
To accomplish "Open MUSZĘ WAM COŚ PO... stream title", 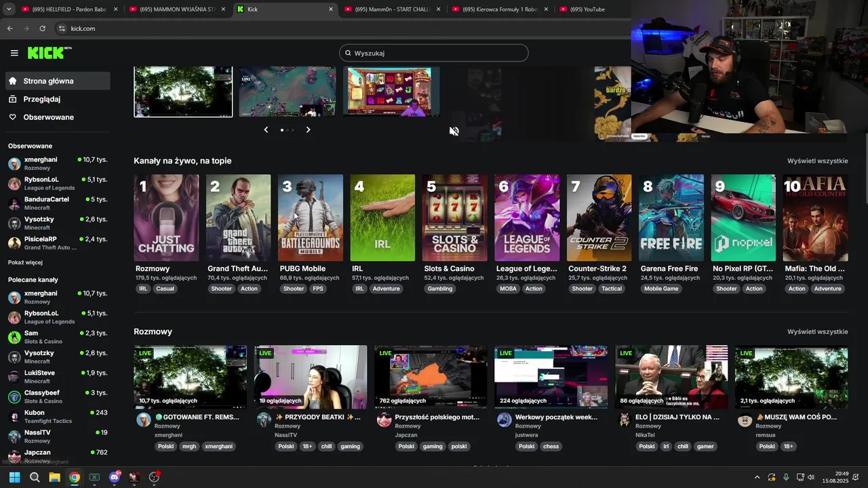I will click(x=797, y=417).
